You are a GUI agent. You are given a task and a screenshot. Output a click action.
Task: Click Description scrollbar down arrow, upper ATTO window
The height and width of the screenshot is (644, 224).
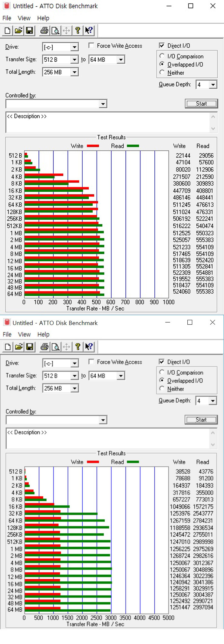click(213, 128)
